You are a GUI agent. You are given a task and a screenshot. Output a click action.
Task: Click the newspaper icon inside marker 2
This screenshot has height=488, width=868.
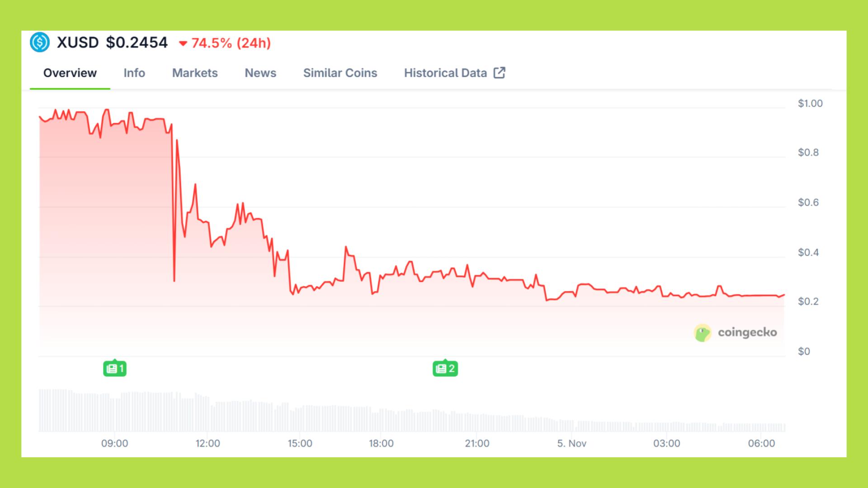(442, 368)
